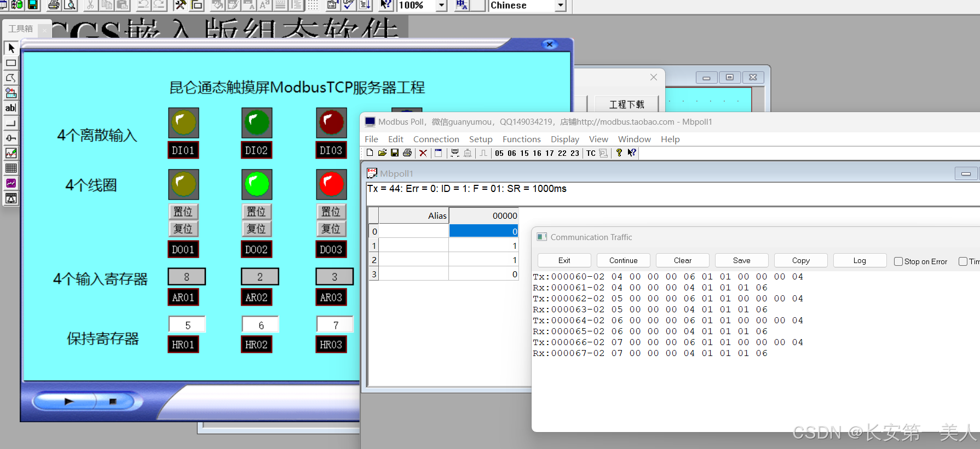Screen dimensions: 980x449
Task: Enable the Stop on Error checkbox
Action: point(898,261)
